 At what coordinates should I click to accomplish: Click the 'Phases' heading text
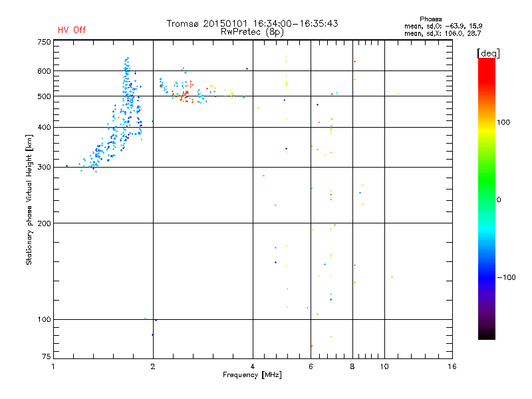(x=430, y=19)
